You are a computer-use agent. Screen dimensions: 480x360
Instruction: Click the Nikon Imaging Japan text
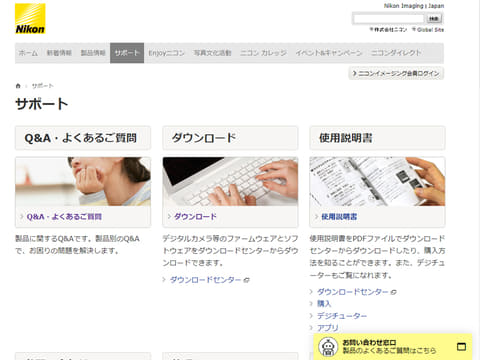(414, 6)
